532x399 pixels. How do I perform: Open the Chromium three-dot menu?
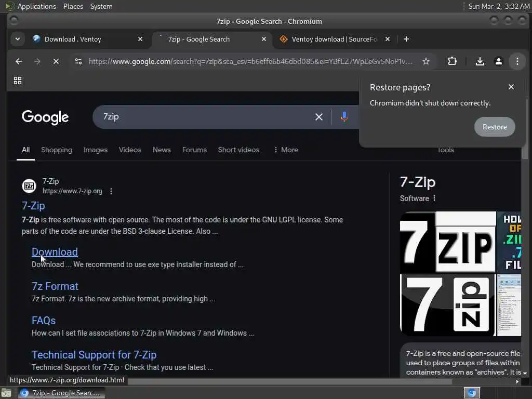coord(517,61)
